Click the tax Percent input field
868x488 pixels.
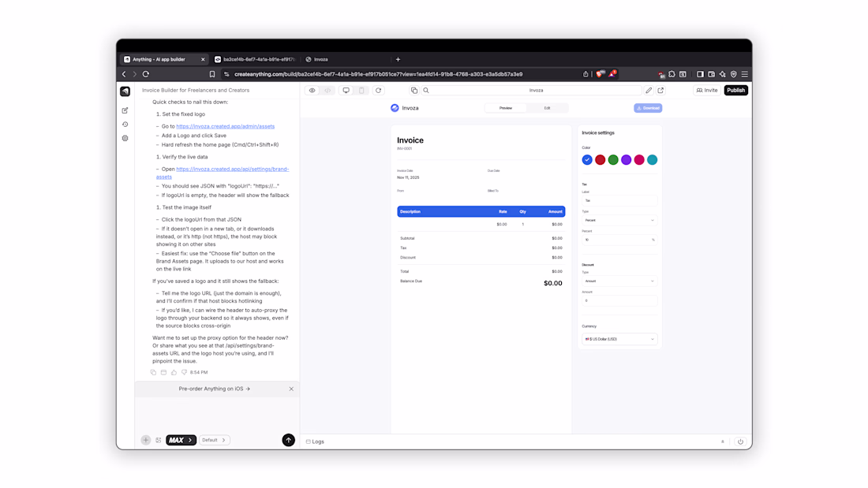point(619,240)
